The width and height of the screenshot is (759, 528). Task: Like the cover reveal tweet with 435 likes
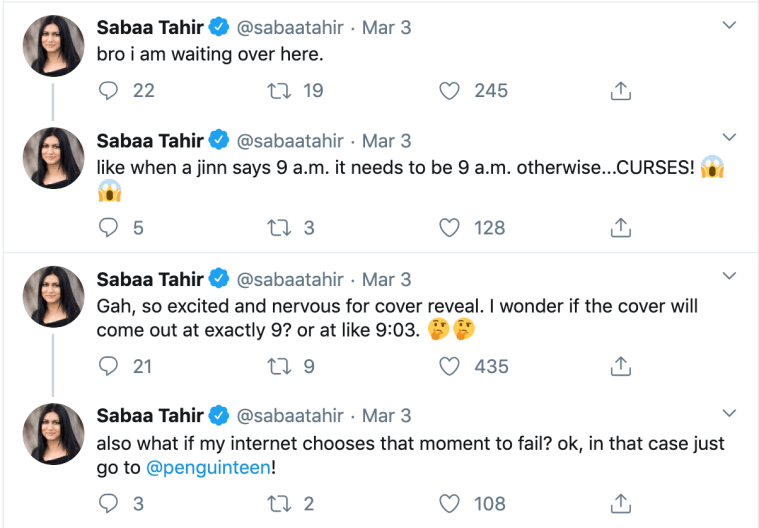coord(450,366)
